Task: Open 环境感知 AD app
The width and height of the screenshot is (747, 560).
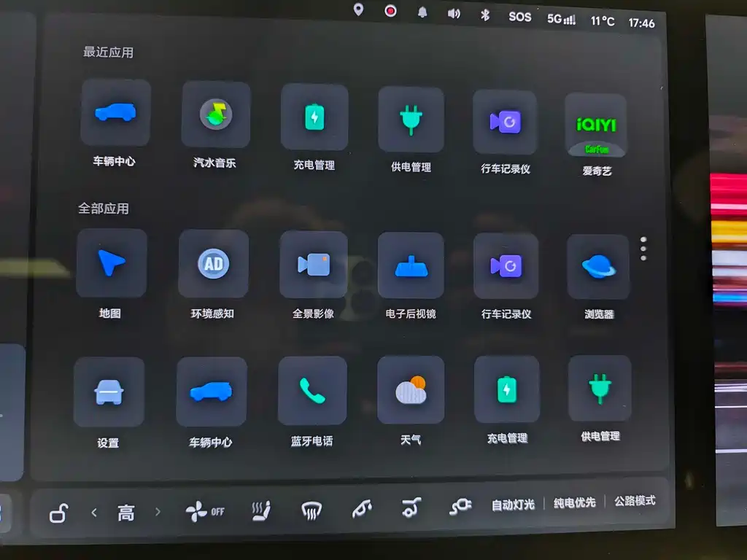Action: pyautogui.click(x=213, y=264)
